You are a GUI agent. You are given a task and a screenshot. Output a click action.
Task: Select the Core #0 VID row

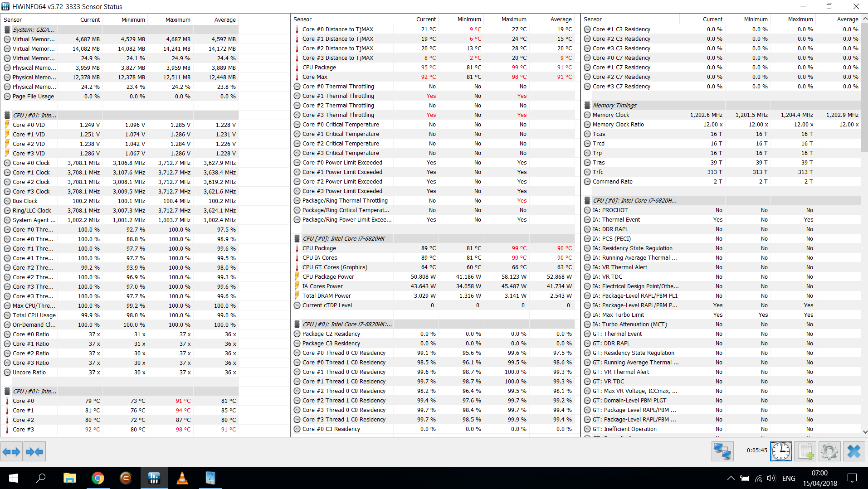[120, 125]
